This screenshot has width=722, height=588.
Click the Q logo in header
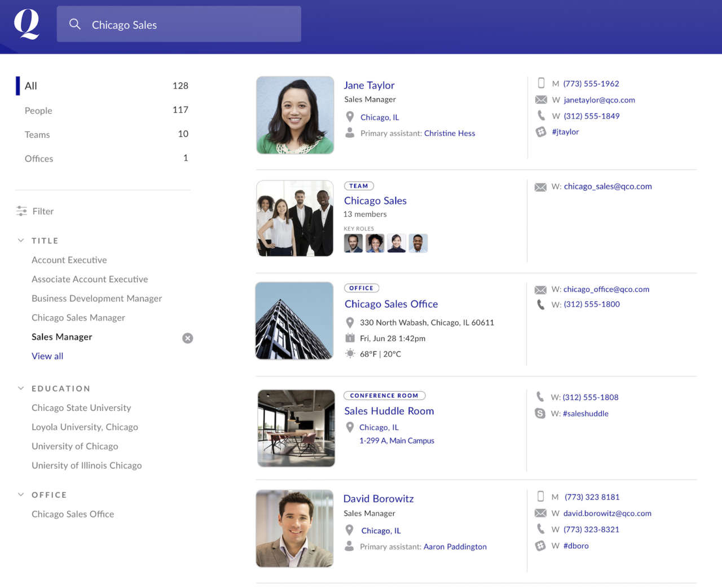[27, 24]
